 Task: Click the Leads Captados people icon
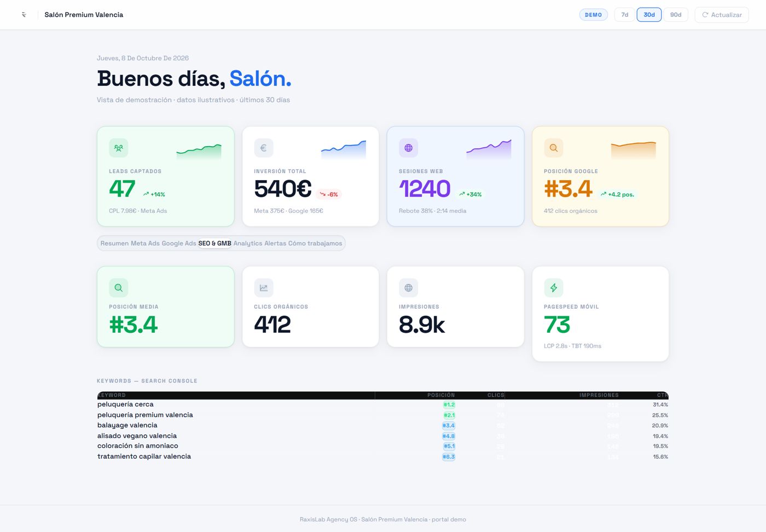click(119, 148)
